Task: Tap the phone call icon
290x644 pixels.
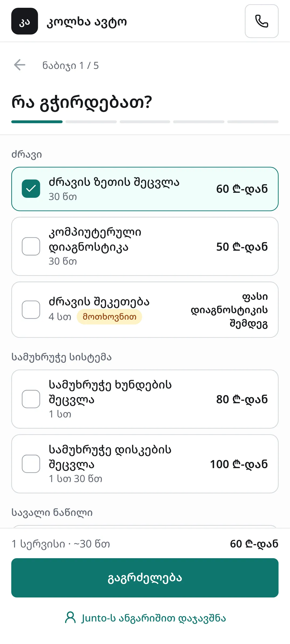Action: point(262,21)
